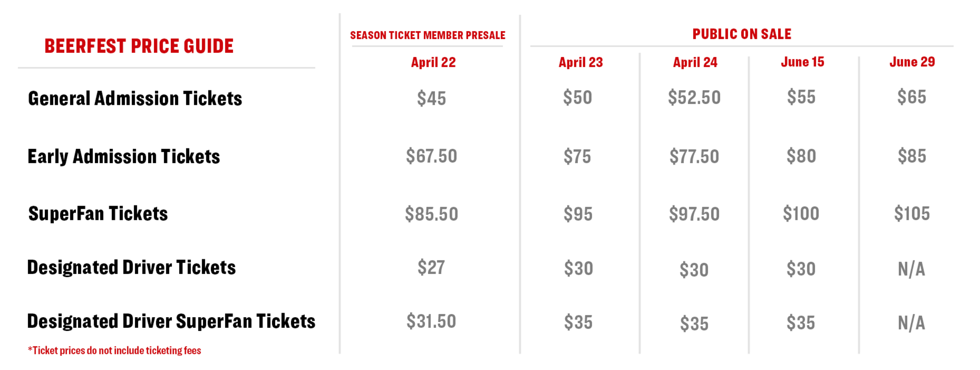Click the April 24 column header
The height and width of the screenshot is (370, 980).
[695, 62]
